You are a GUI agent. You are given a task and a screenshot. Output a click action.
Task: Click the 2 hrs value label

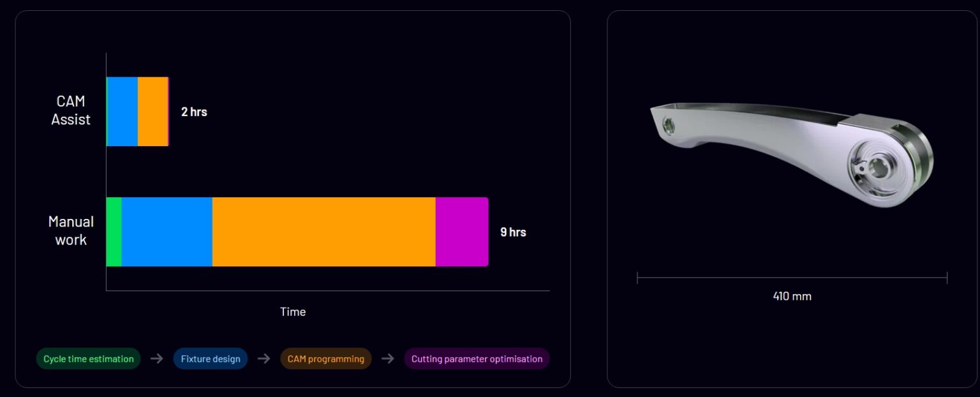pos(194,112)
